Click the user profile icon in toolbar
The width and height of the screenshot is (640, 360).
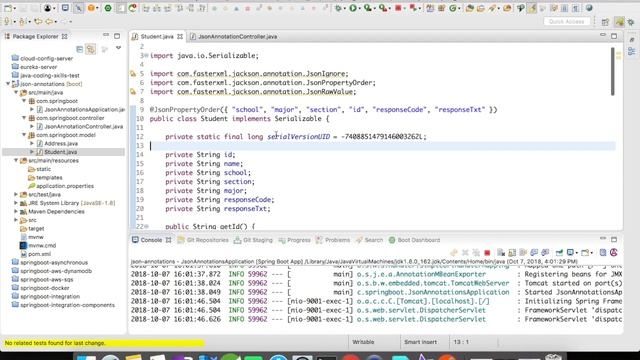tap(48, 8)
